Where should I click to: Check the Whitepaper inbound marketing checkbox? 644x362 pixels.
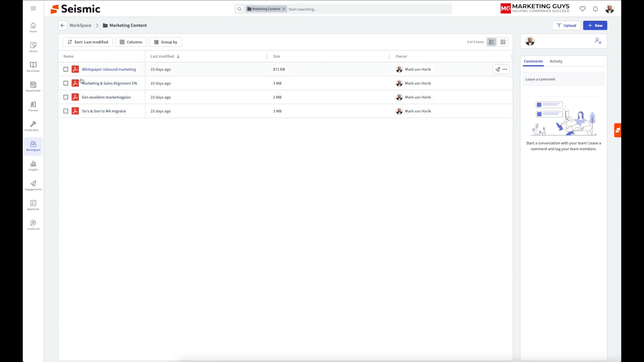[x=66, y=69]
